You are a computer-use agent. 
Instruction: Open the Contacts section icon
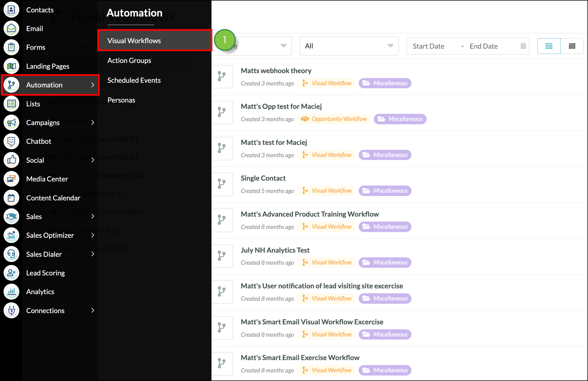pyautogui.click(x=11, y=10)
